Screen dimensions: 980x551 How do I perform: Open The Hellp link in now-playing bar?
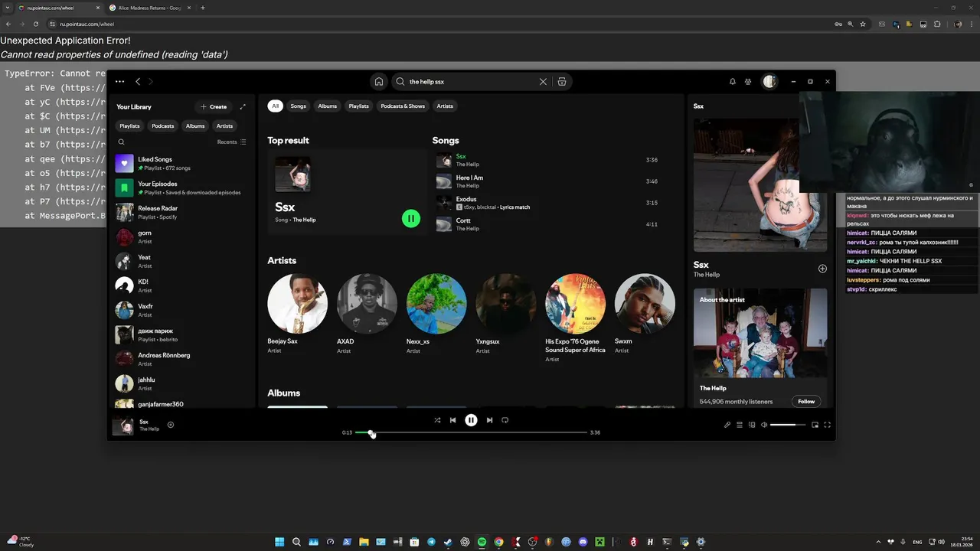pos(149,429)
